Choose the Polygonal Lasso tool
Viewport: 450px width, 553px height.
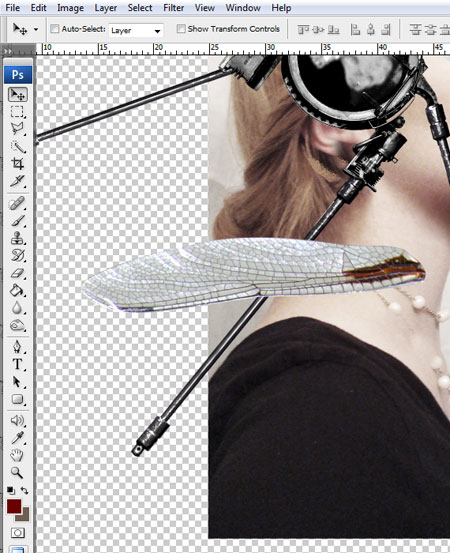click(x=17, y=129)
